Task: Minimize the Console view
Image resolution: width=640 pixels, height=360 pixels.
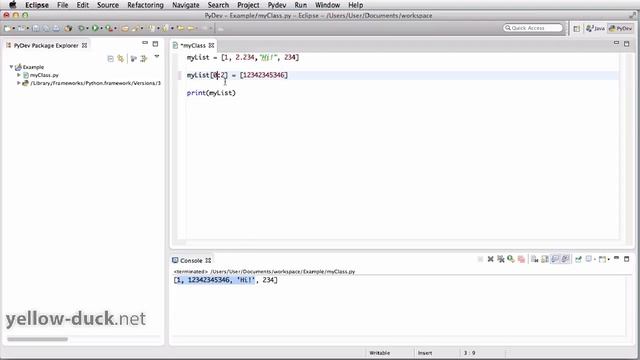Action: [616, 258]
